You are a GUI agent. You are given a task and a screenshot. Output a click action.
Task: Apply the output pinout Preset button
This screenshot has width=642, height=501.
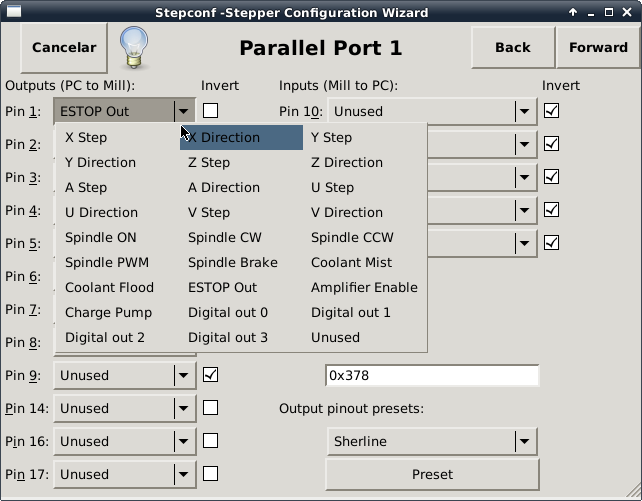point(432,474)
